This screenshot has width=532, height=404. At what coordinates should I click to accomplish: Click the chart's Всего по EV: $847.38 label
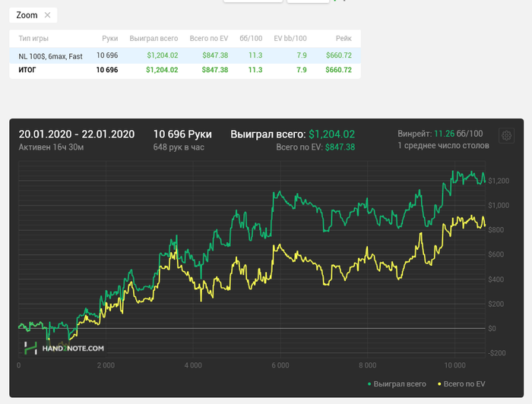tap(315, 147)
